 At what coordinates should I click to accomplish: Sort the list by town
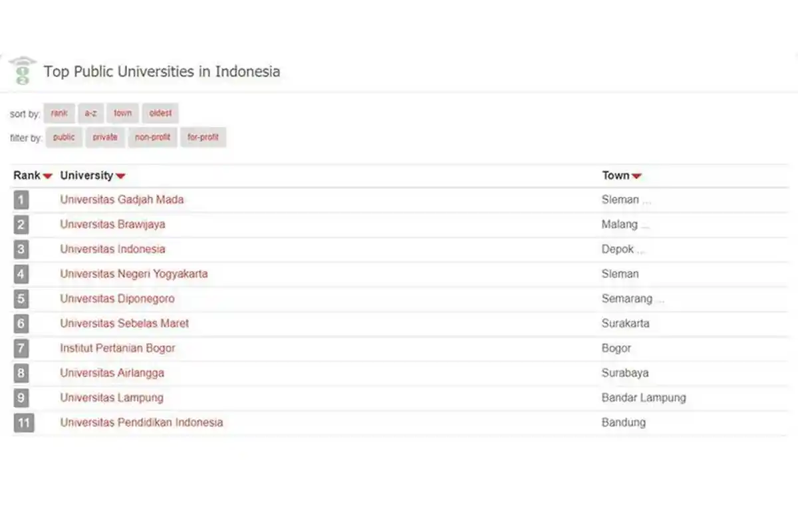[122, 114]
